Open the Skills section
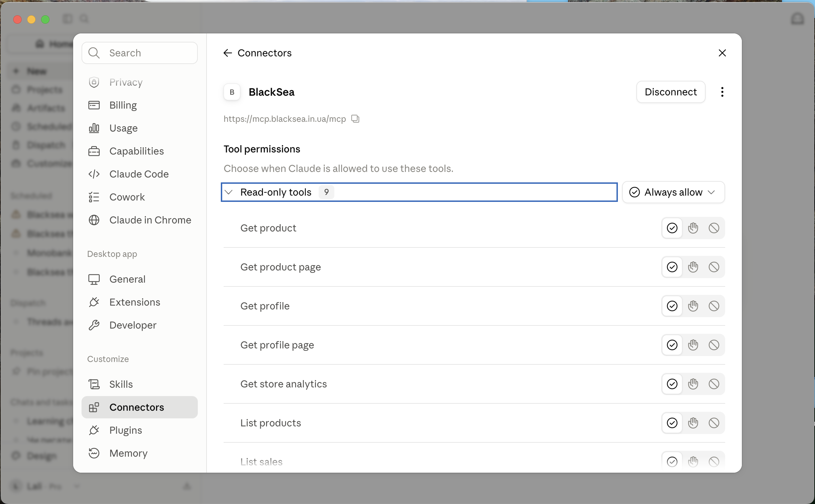 pyautogui.click(x=140, y=384)
